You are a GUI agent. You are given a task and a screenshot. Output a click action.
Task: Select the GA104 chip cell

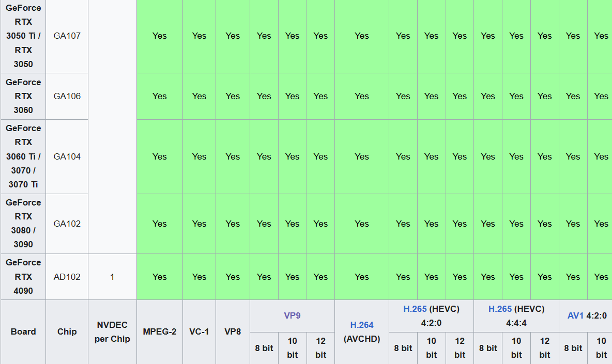coord(67,156)
